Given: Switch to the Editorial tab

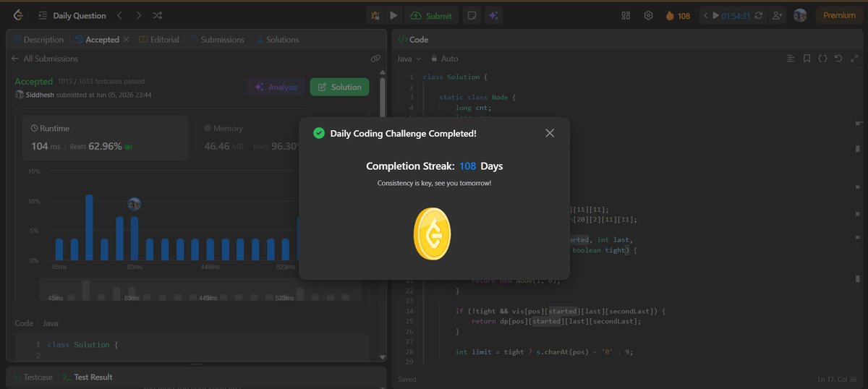Looking at the screenshot, I should [x=159, y=40].
